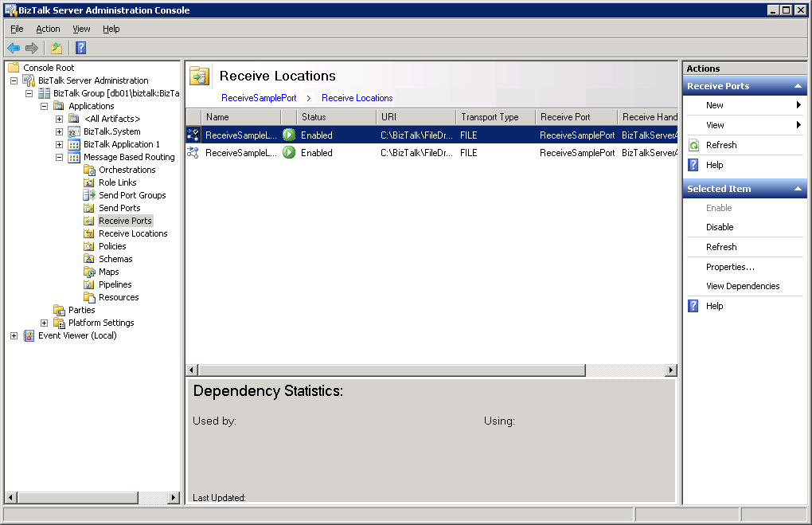The width and height of the screenshot is (812, 525).
Task: Click the Schemas icon in tree
Action: [x=89, y=259]
